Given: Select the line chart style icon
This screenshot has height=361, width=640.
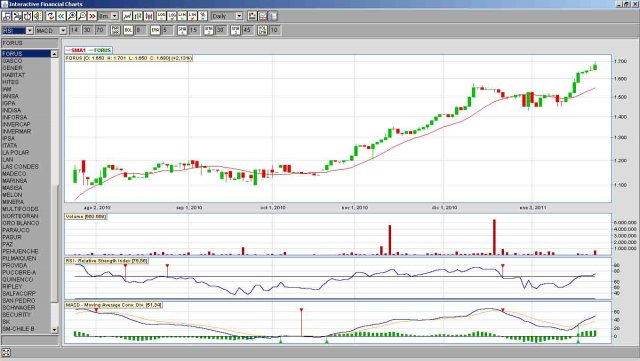Looking at the screenshot, I should pos(127,16).
